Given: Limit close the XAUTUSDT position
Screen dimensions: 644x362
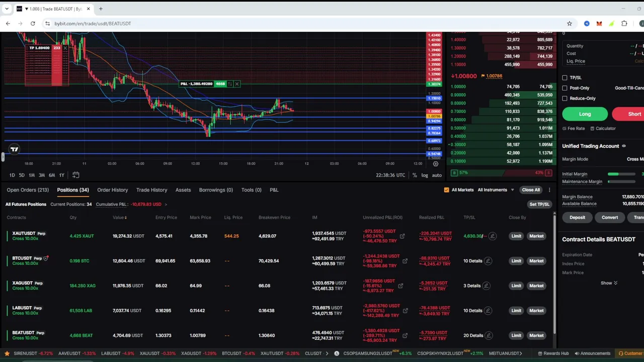Looking at the screenshot, I should (x=516, y=236).
